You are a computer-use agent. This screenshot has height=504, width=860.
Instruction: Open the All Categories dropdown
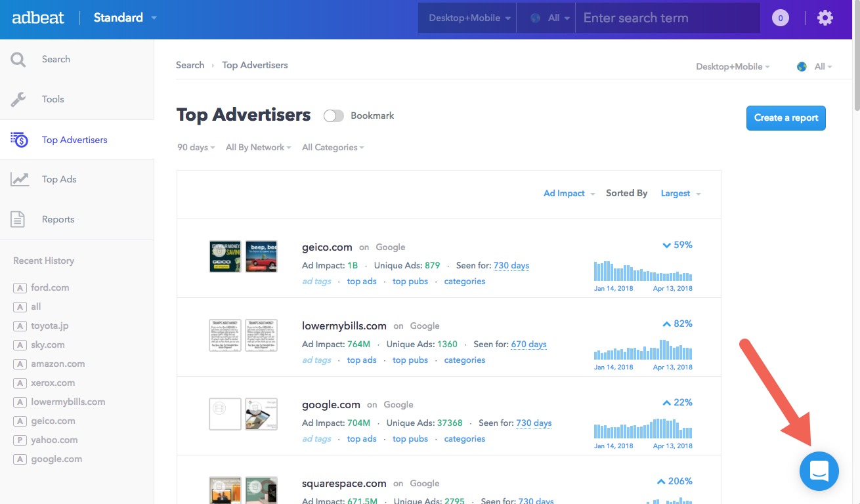(x=333, y=148)
